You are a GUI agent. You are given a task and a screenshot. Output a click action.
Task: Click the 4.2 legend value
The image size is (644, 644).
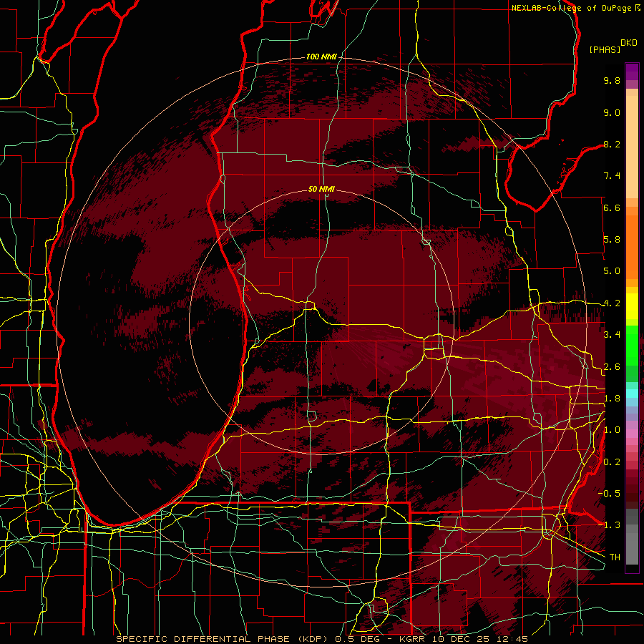(x=612, y=303)
